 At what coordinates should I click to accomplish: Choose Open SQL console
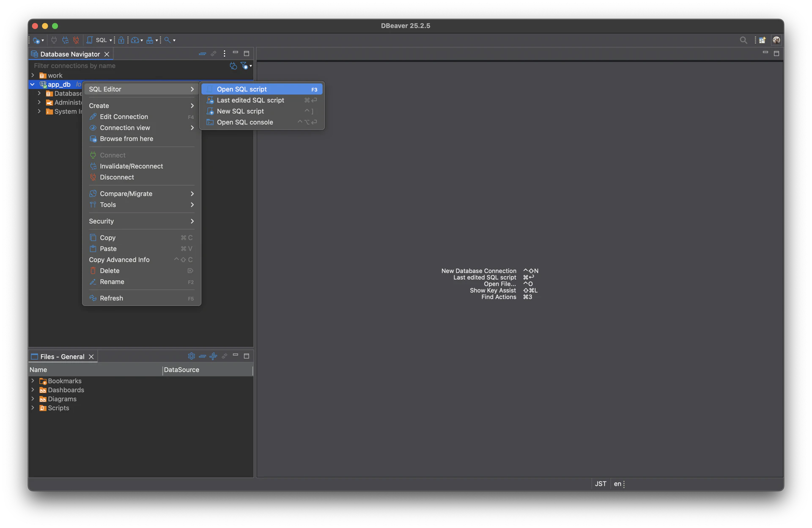click(x=262, y=122)
